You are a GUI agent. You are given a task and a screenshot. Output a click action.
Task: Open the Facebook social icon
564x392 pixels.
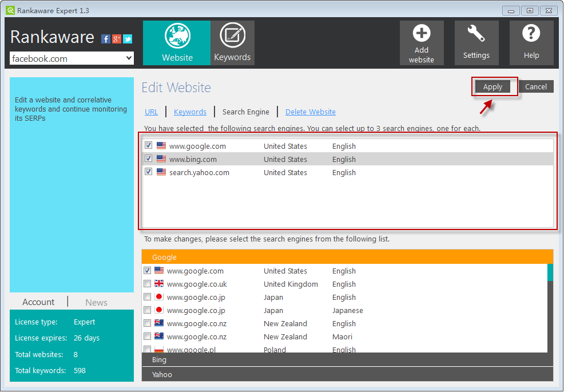click(106, 39)
